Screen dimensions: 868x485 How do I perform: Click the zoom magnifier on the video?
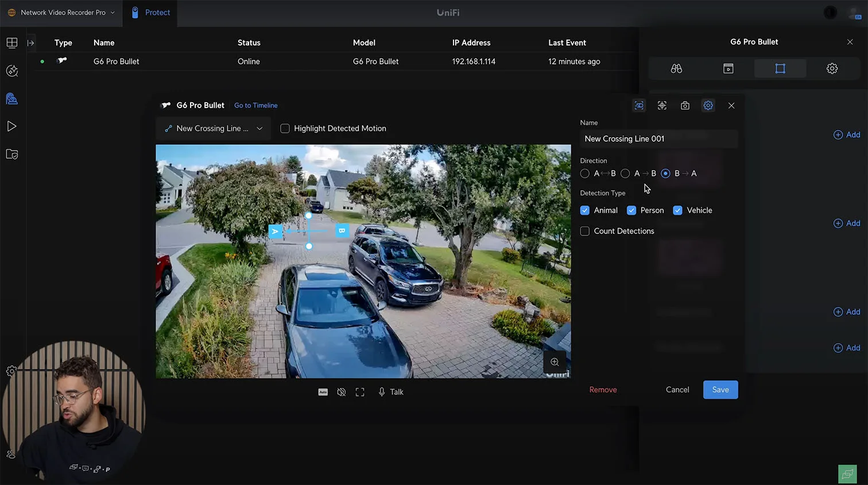[555, 362]
